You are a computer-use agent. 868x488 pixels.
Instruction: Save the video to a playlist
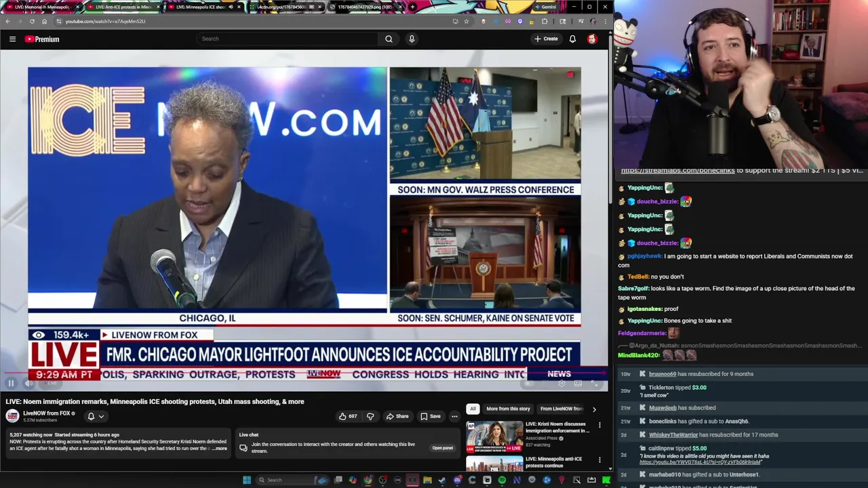[430, 416]
